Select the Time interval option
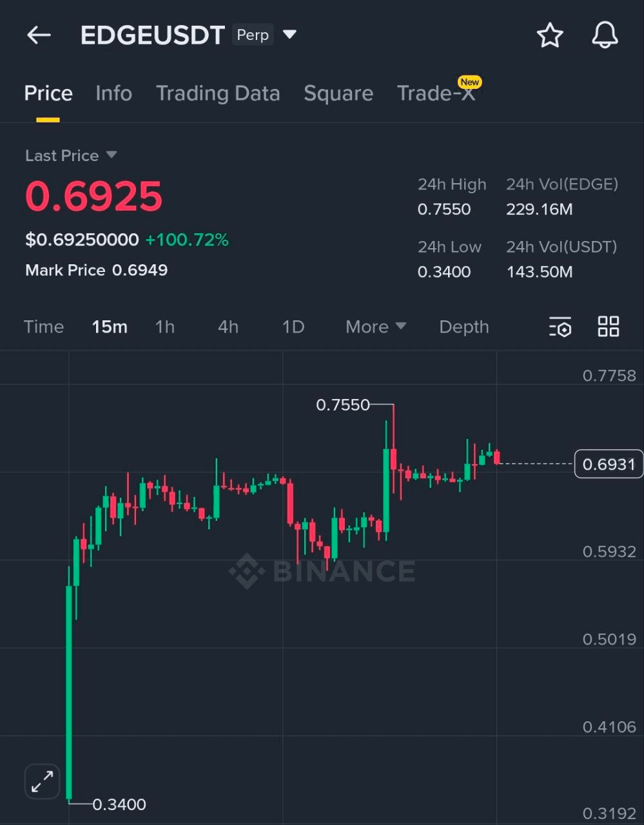Screen dimensions: 644x825 (x=43, y=327)
